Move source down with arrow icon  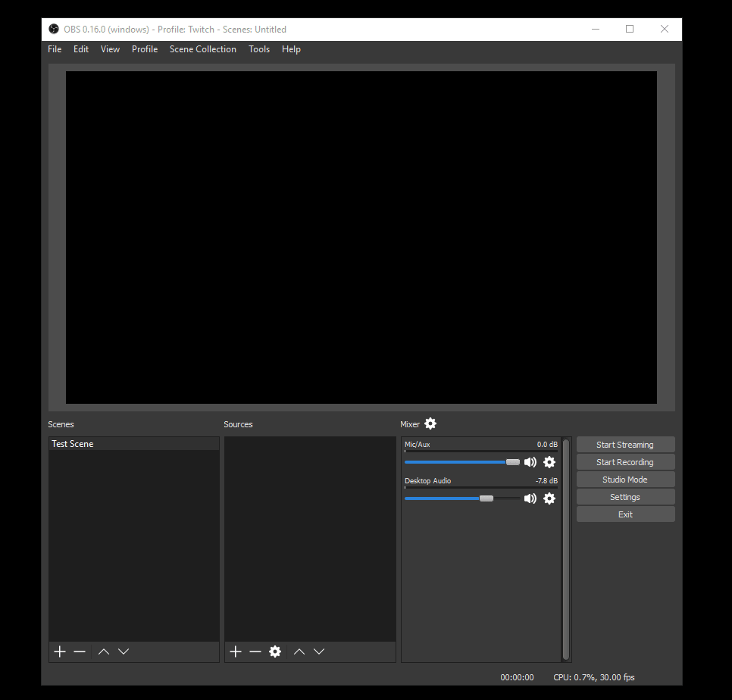coord(319,652)
